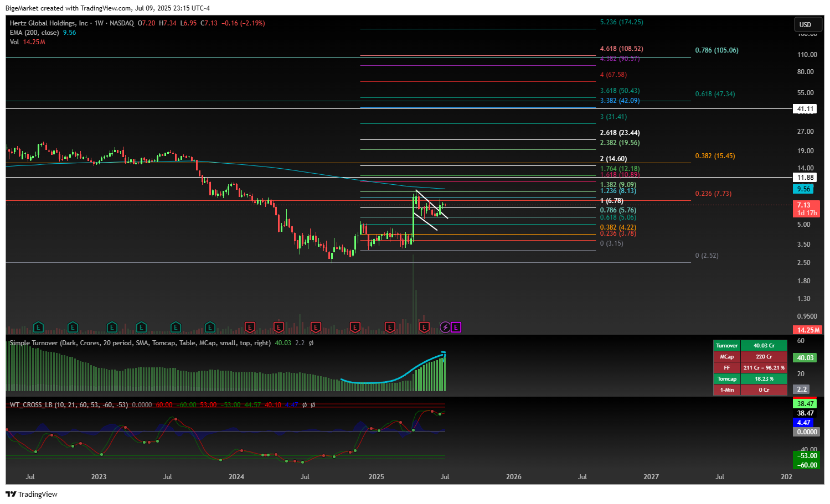Click the 0.382 (15.45) retracement label
The height and width of the screenshot is (504, 830).
715,156
